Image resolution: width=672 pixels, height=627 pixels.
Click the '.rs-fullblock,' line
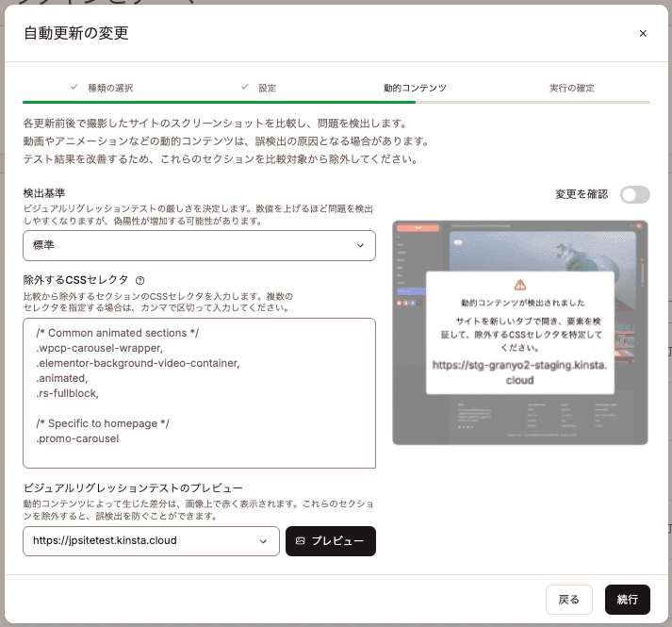(67, 393)
